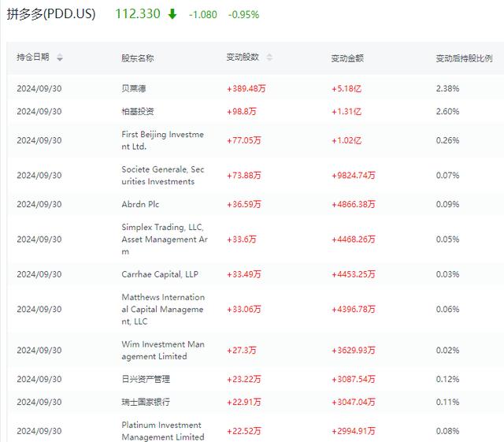Open shareholder Platinum Investment Management Limited
The height and width of the screenshot is (442, 504).
click(x=163, y=431)
